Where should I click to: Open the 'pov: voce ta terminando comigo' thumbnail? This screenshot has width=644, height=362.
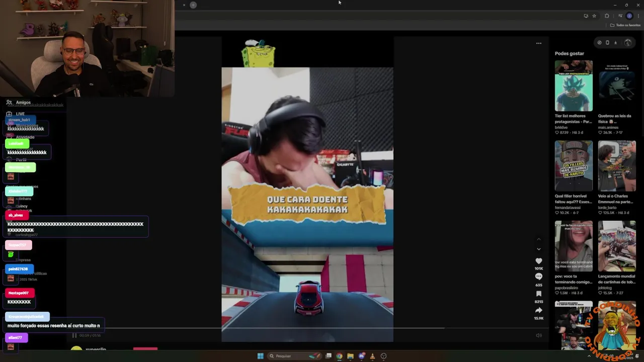tap(574, 246)
